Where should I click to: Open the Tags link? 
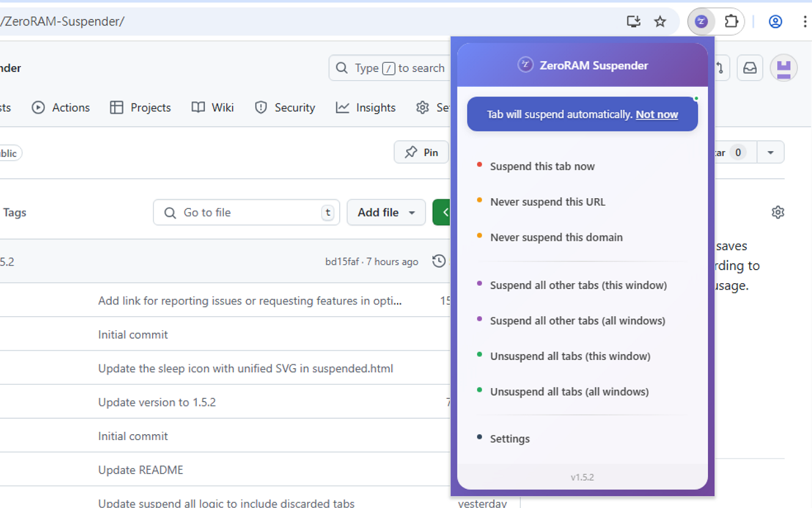15,213
